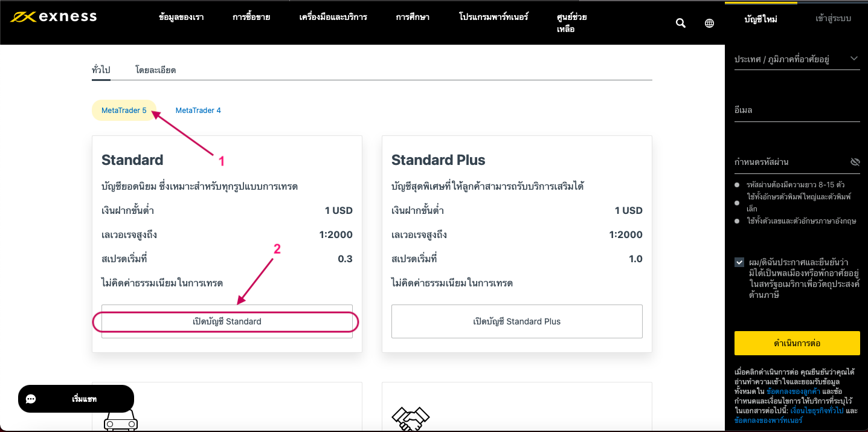
Task: Click the เปิดบัญชี Standard button
Action: click(227, 321)
